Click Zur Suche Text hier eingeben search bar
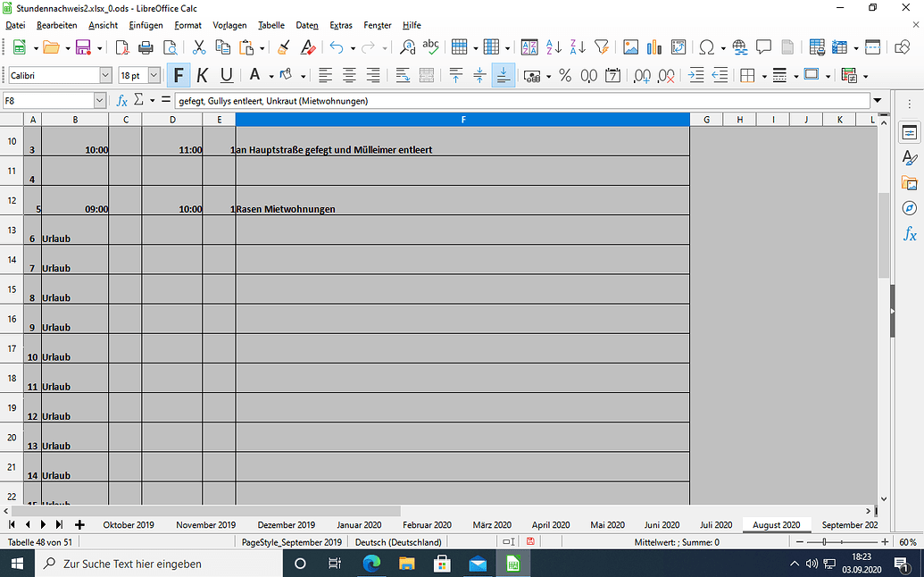 (134, 564)
